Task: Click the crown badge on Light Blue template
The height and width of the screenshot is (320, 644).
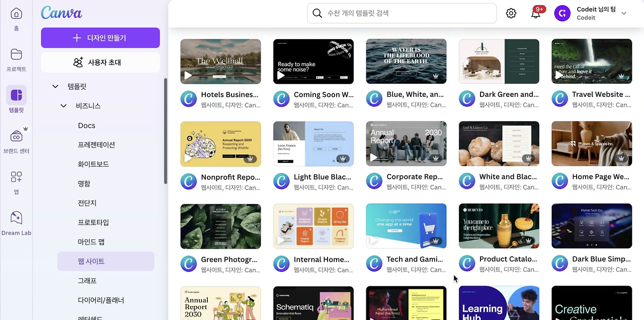Action: point(343,159)
